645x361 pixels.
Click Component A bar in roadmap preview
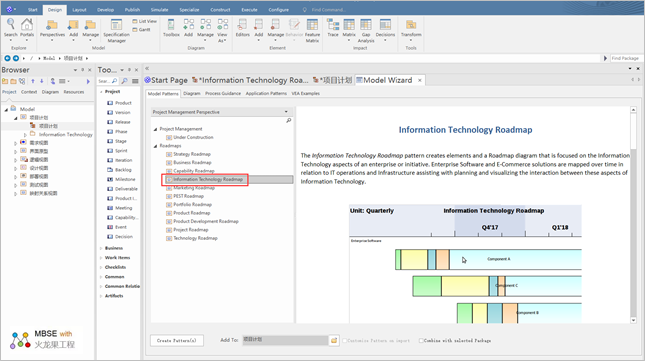pos(488,259)
